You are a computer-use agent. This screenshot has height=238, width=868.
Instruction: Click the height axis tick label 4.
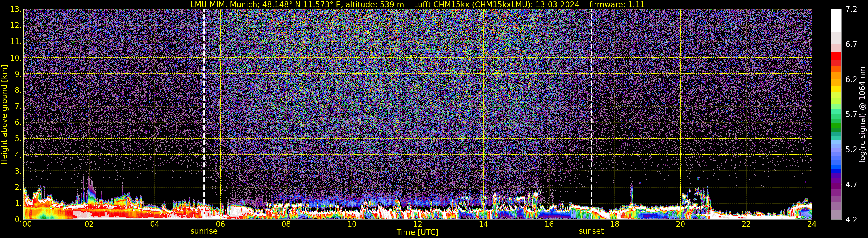(x=18, y=155)
